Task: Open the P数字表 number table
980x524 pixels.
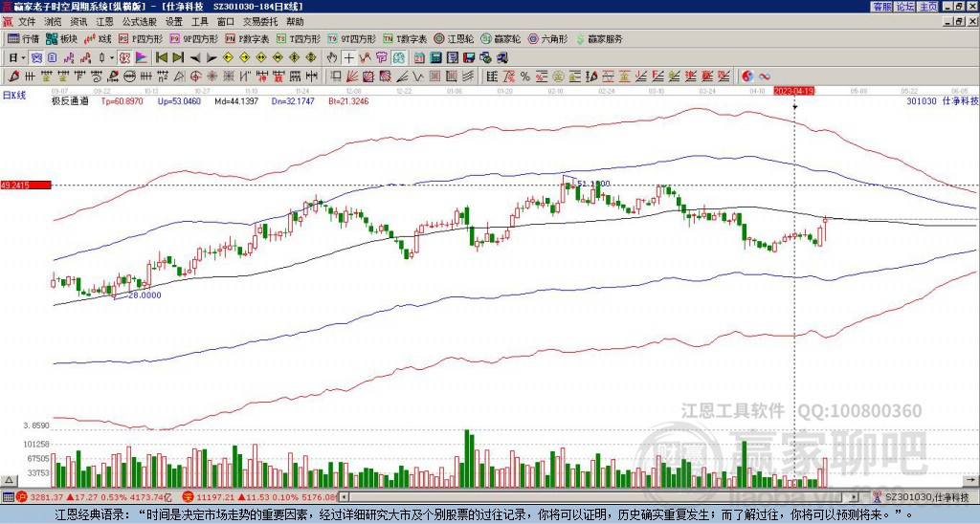Action: pyautogui.click(x=247, y=38)
